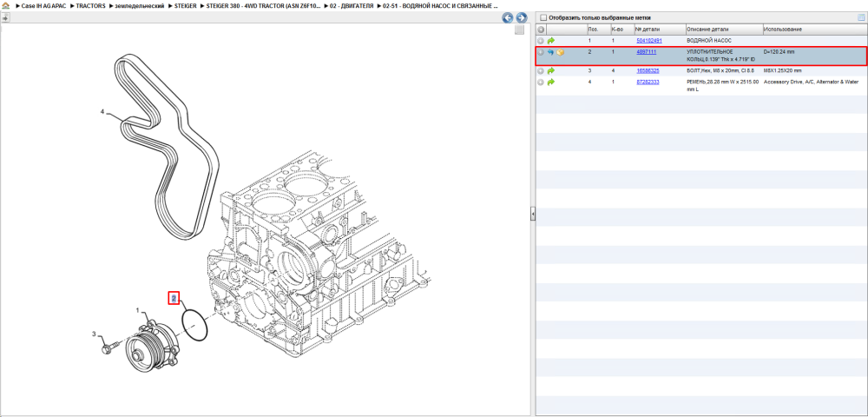The height and width of the screenshot is (417, 868).
Task: Select callout 2 on the diagram
Action: point(174,298)
